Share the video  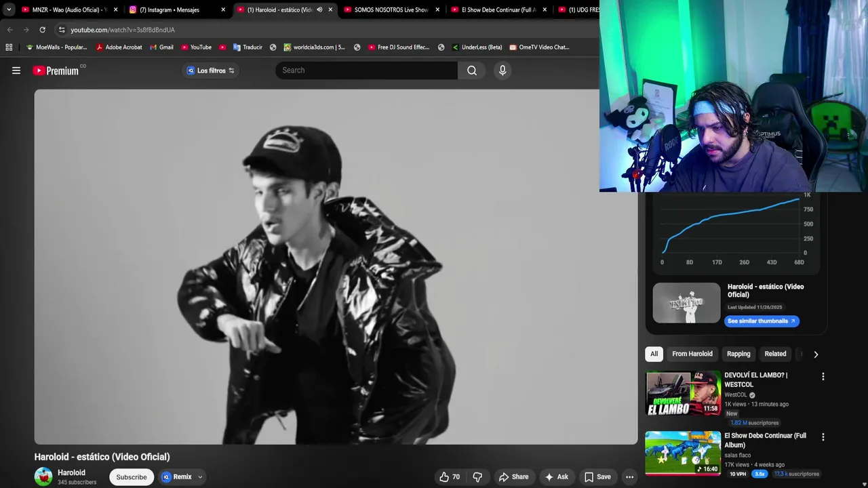coord(513,477)
